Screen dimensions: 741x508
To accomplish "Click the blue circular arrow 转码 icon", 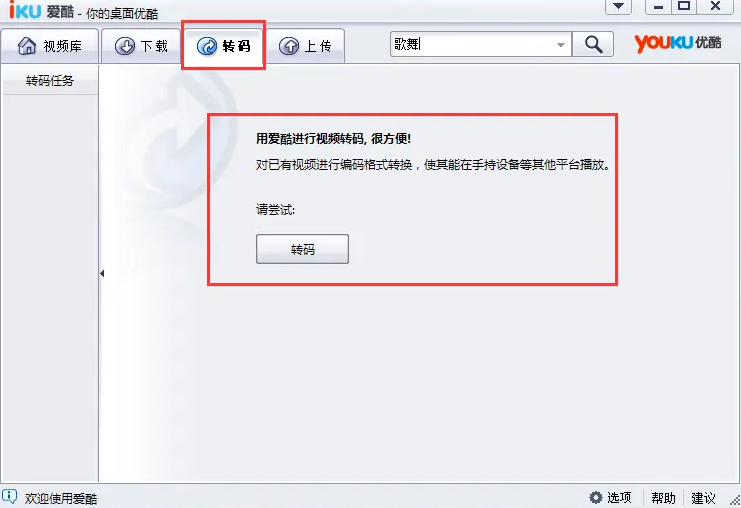I will 207,46.
